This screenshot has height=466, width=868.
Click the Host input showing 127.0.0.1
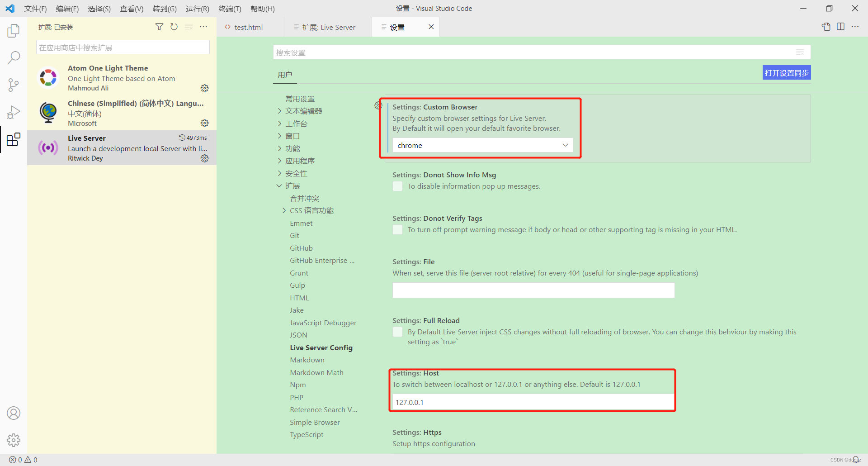pyautogui.click(x=533, y=402)
